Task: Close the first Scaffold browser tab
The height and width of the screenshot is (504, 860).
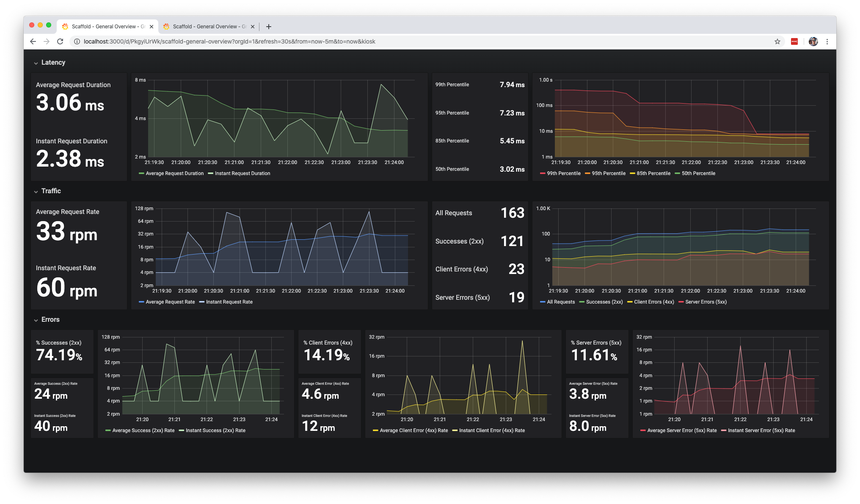Action: [x=152, y=27]
